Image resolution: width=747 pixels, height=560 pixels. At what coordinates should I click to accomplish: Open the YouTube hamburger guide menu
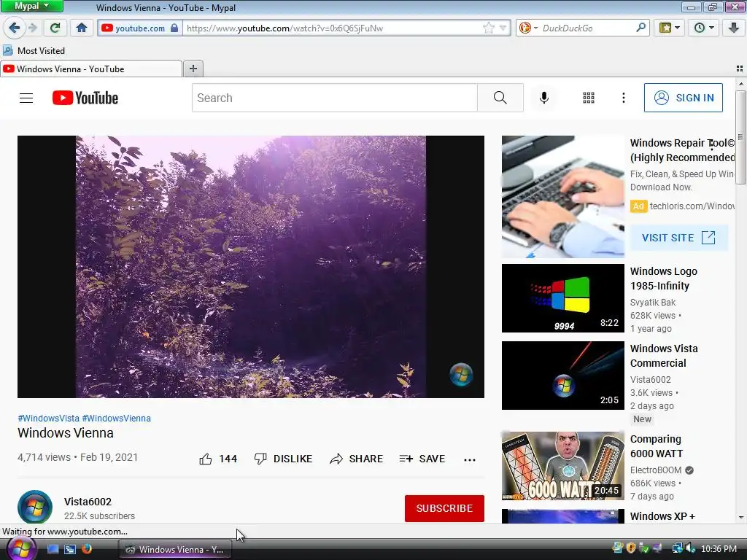click(x=26, y=98)
